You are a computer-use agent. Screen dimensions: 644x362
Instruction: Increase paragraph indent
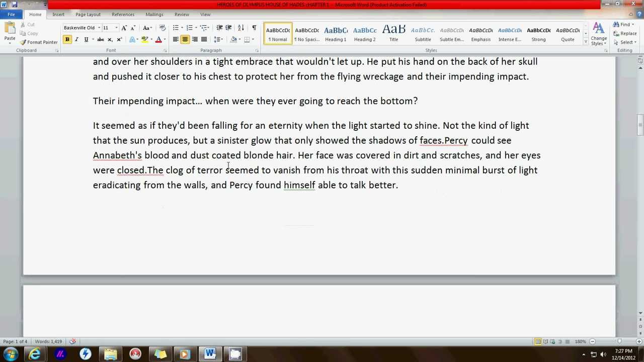coord(228,28)
